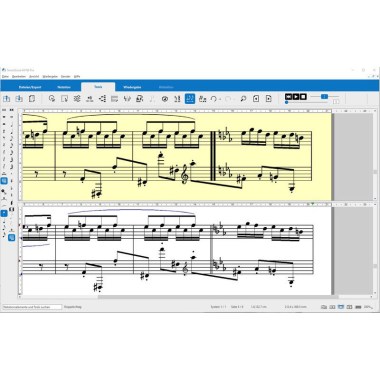The image size is (380, 380).
Task: Click the tempo slider handle near the playback controls
Action: coord(324,97)
